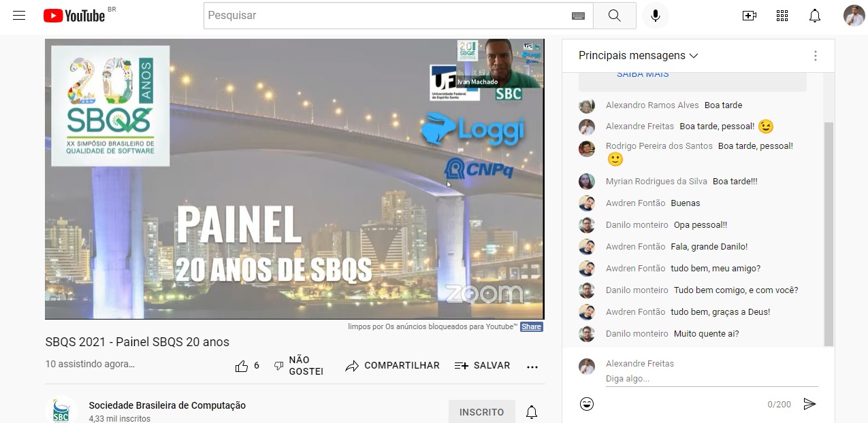Expand the Principais mensagens dropdown

click(x=638, y=56)
